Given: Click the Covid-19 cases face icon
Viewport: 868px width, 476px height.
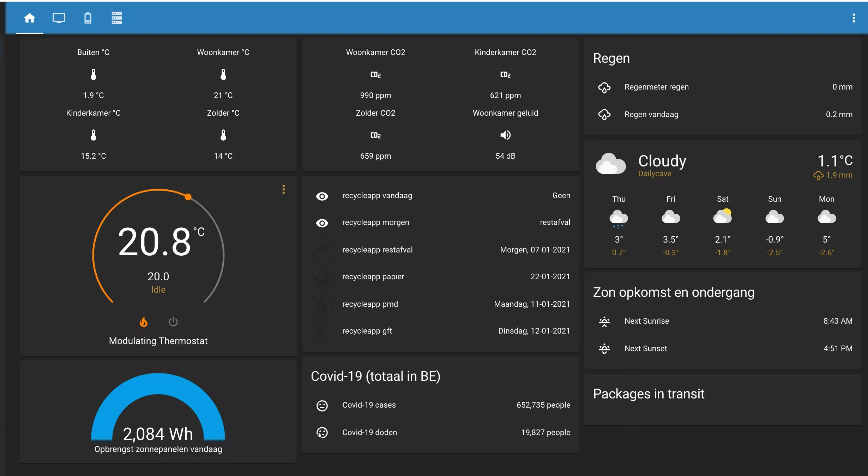Looking at the screenshot, I should [322, 405].
